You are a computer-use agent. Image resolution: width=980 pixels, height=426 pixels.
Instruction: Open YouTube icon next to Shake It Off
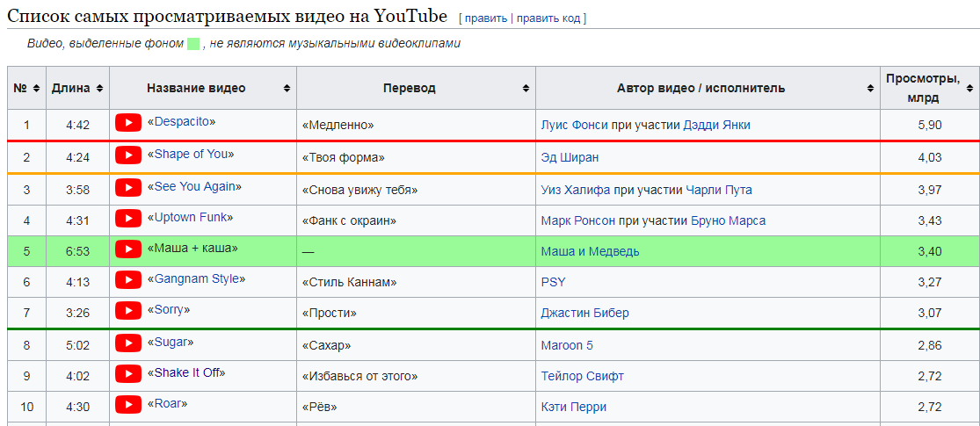coord(128,374)
